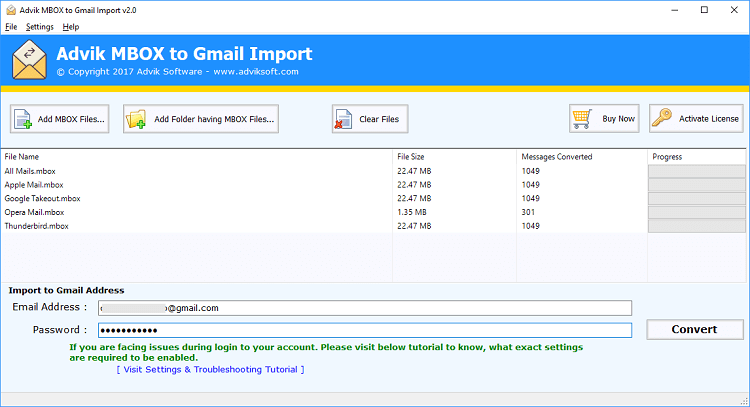
Task: Open the File menu
Action: 11,27
